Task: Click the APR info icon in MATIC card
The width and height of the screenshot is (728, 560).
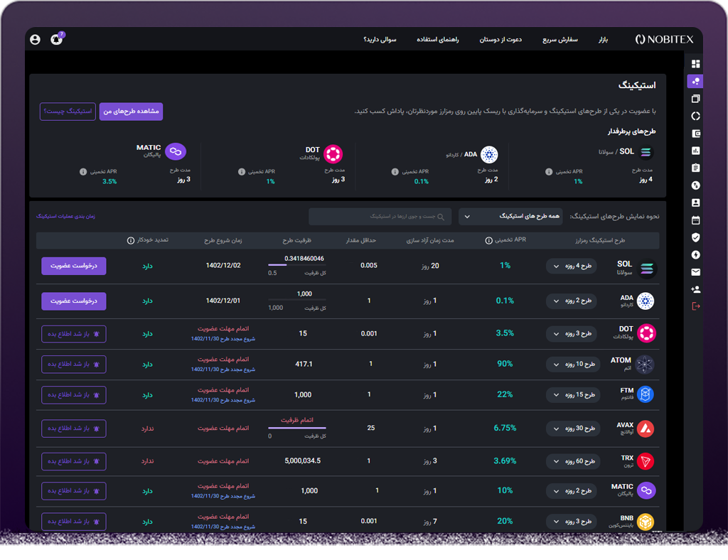Action: pyautogui.click(x=83, y=172)
